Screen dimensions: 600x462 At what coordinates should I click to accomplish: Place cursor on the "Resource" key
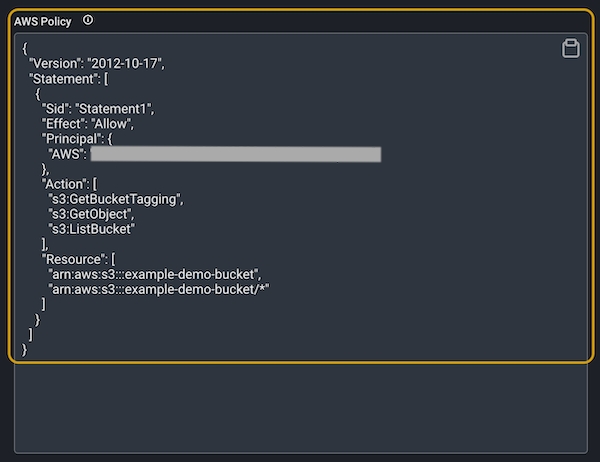74,259
